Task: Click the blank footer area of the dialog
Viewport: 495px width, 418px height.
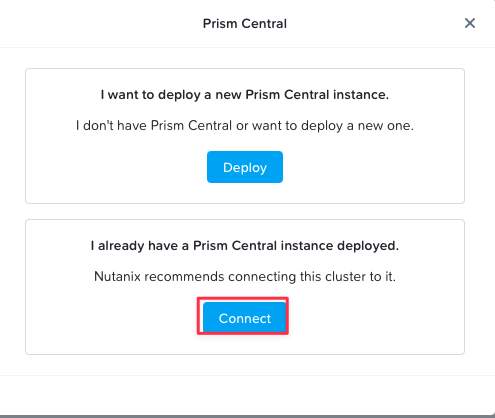Action: pos(245,395)
